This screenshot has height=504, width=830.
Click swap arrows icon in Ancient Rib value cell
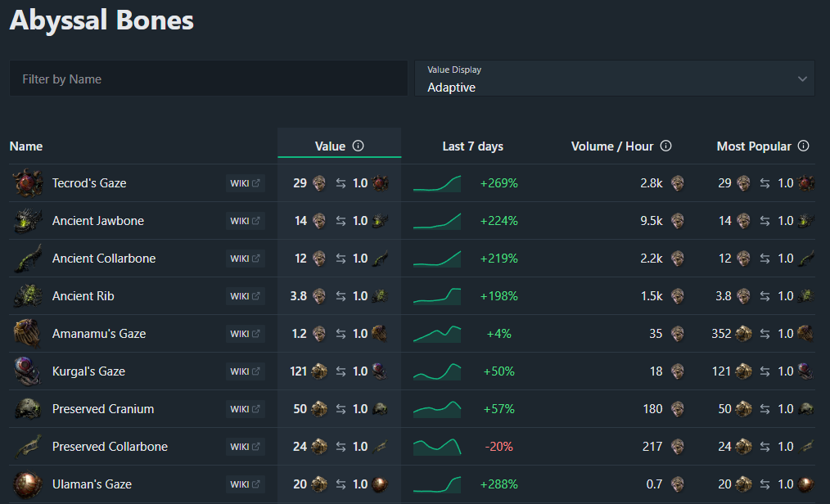coord(341,296)
